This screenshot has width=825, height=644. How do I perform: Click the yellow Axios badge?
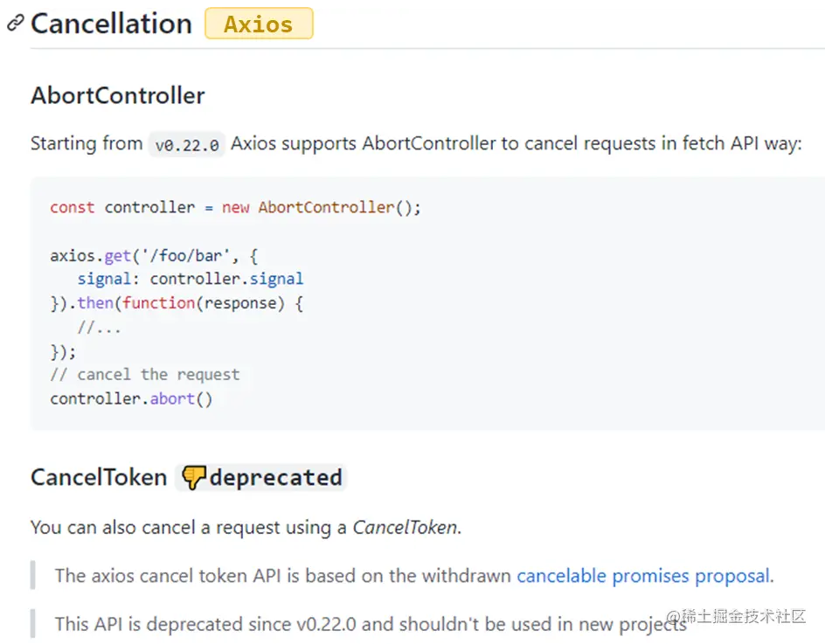pyautogui.click(x=259, y=24)
